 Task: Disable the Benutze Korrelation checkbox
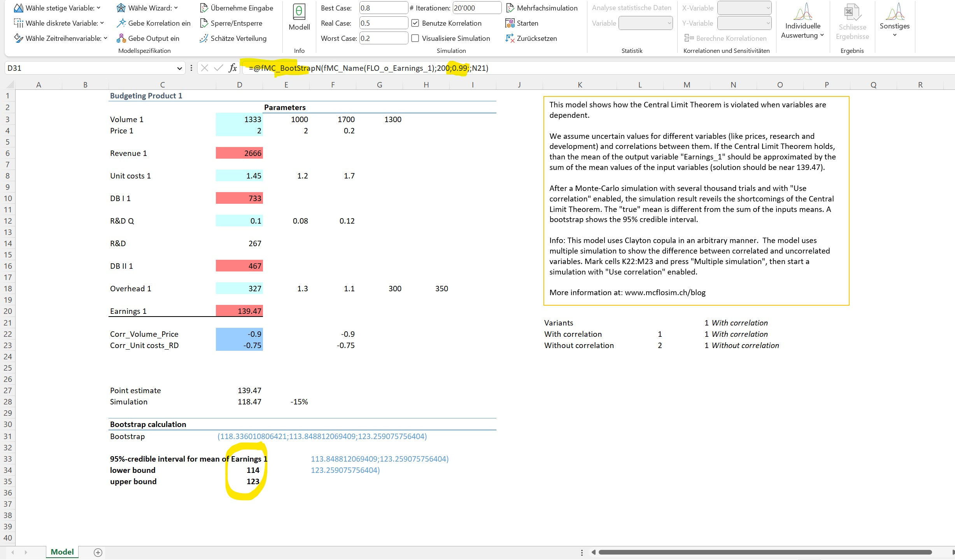[415, 23]
